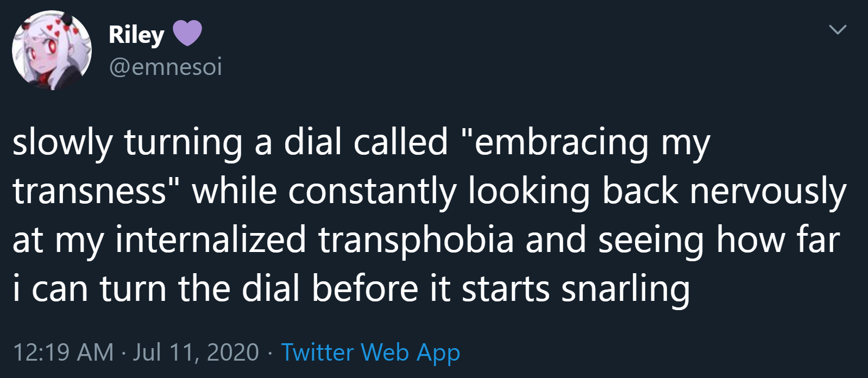Viewport: 868px width, 378px height.
Task: Click the words "seeing how far"
Action: pyautogui.click(x=719, y=240)
